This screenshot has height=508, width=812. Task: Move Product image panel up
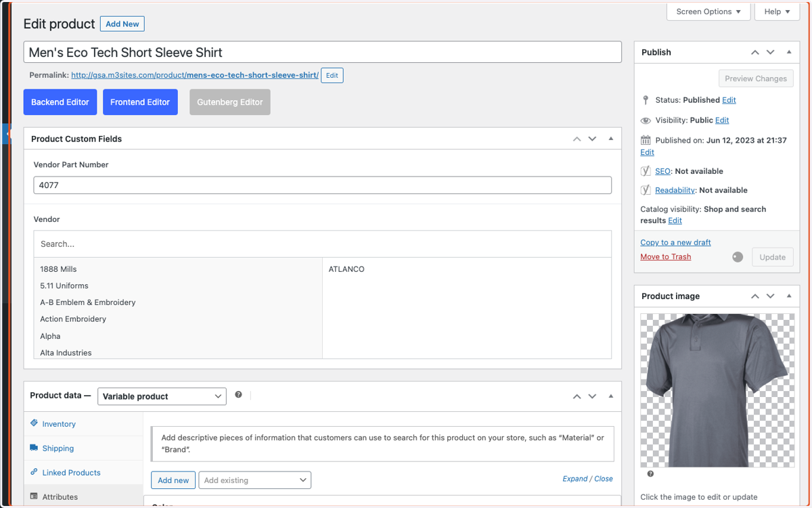click(x=754, y=296)
